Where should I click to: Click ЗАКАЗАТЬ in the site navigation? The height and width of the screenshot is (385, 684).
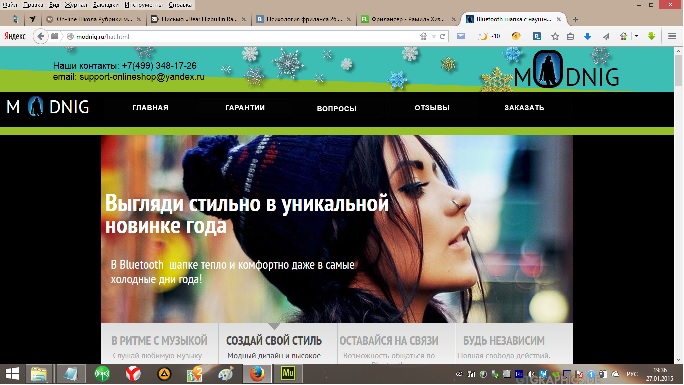524,108
